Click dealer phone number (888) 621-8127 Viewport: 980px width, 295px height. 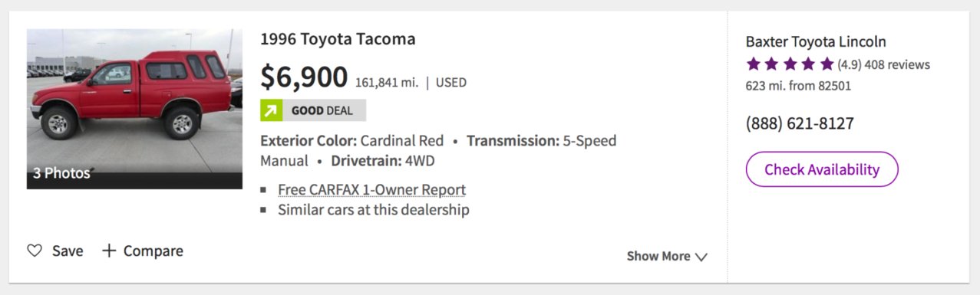[x=800, y=123]
